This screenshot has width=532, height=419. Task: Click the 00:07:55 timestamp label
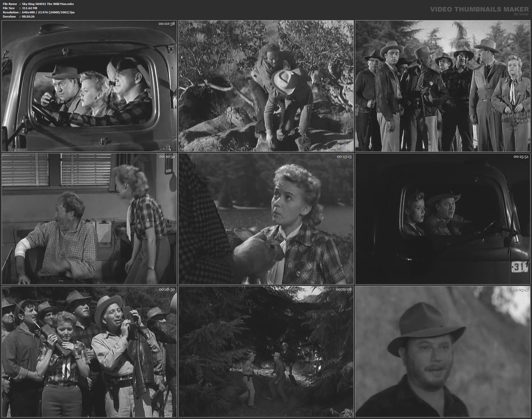[520, 24]
